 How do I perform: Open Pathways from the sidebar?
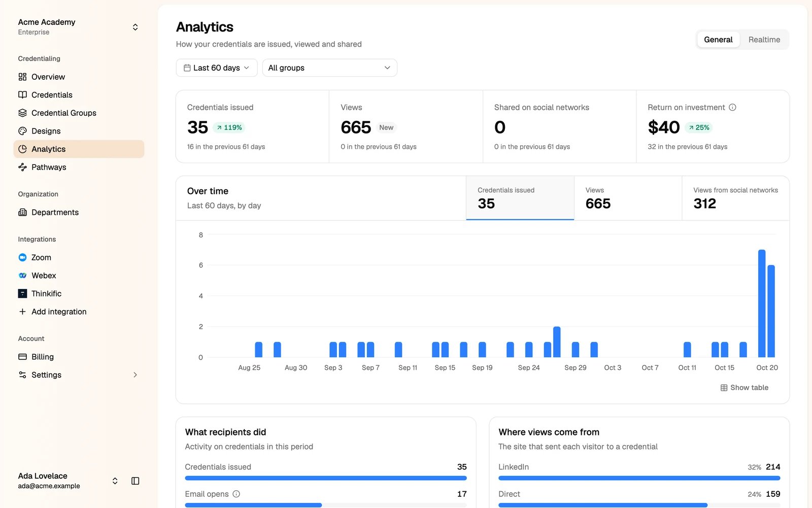coord(79,167)
